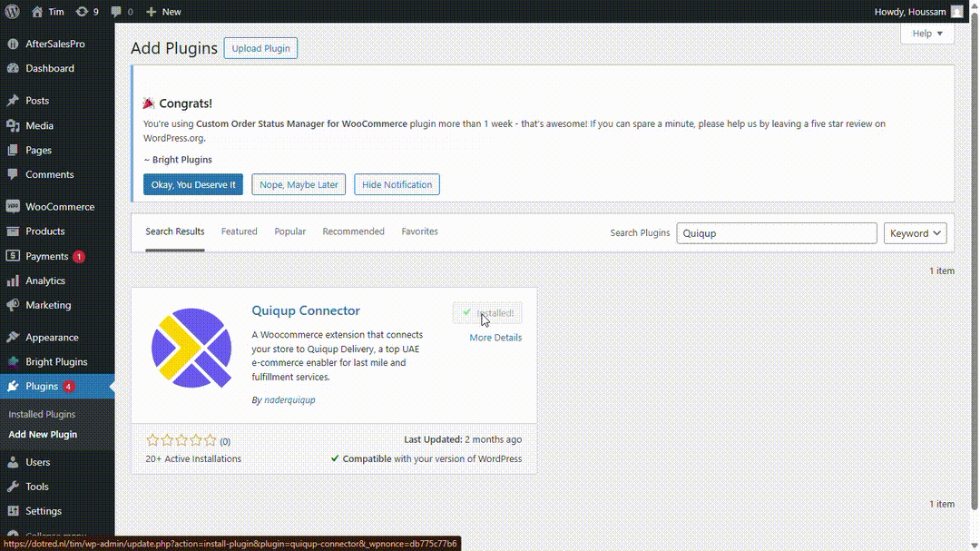Image resolution: width=980 pixels, height=551 pixels.
Task: Click the Payments notification badge 1
Action: tap(79, 256)
